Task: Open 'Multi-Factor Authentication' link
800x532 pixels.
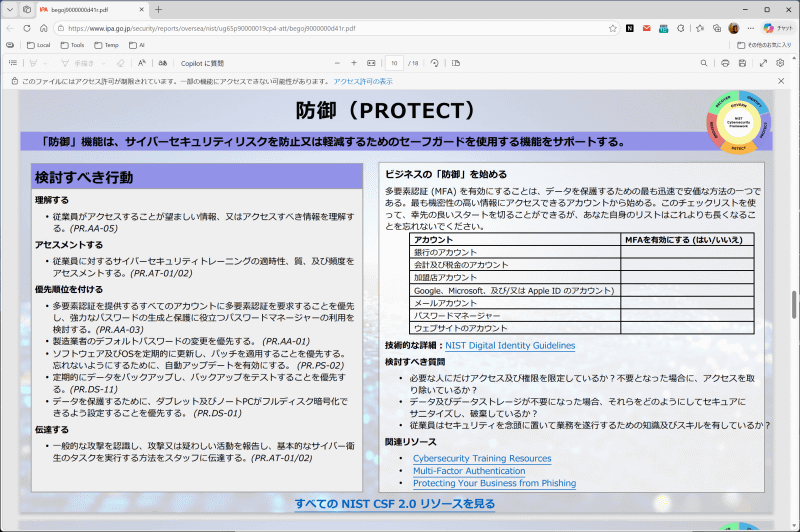Action: coord(469,471)
